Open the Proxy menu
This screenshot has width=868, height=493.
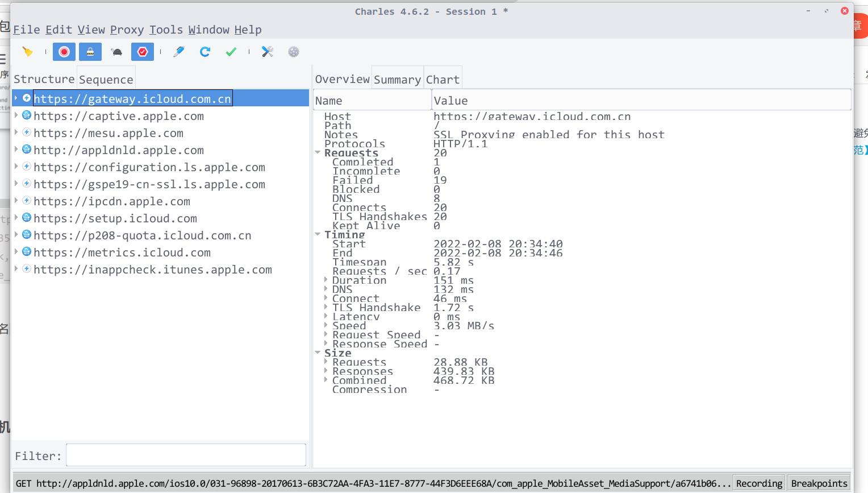point(127,30)
